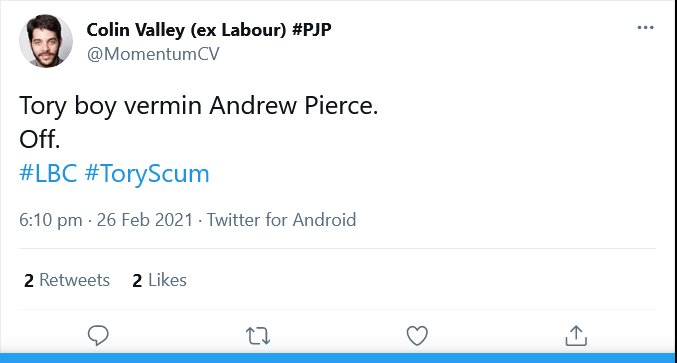Select the tweet text mentioning Andrew Pierce
The height and width of the screenshot is (363, 677).
click(199, 106)
